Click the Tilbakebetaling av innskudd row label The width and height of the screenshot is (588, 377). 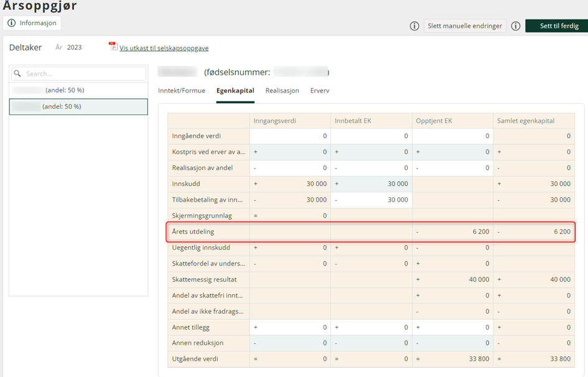(x=207, y=200)
